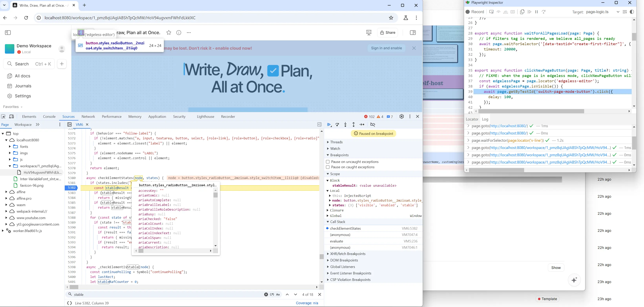
Task: Deactivate breakpoints icon in debugger toolbar
Action: [x=372, y=124]
